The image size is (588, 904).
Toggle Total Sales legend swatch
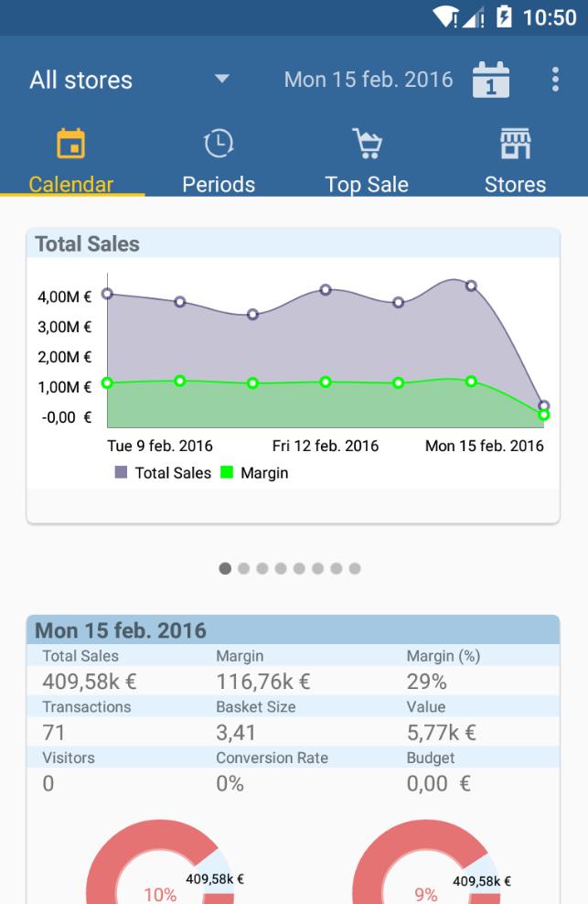coord(122,473)
